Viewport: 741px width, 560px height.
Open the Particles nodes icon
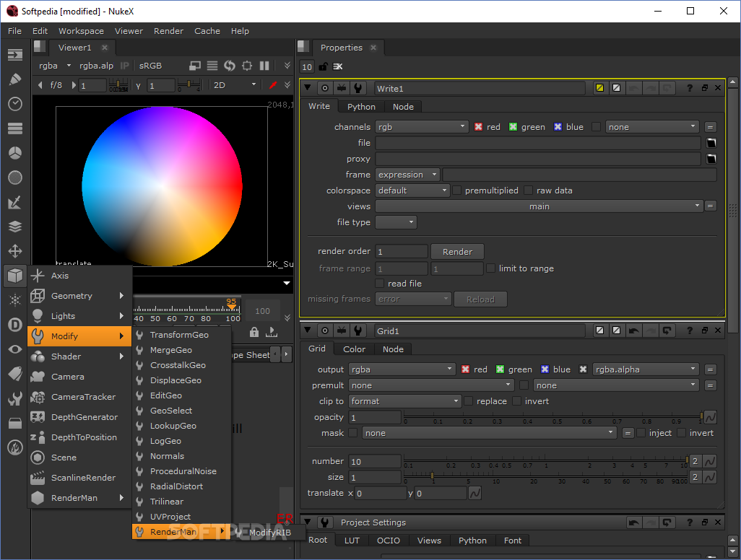(15, 300)
